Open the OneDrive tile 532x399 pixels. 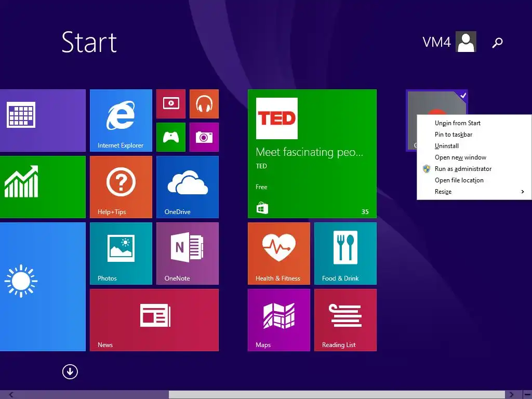(x=187, y=187)
